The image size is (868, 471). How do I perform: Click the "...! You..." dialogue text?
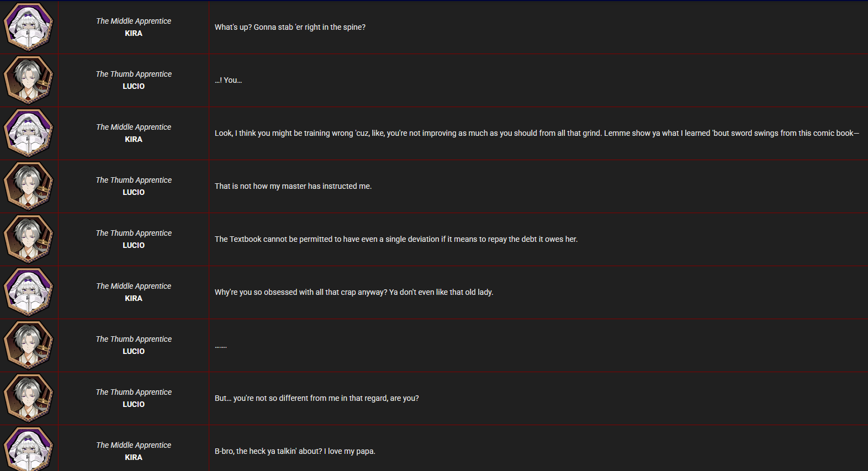click(228, 80)
